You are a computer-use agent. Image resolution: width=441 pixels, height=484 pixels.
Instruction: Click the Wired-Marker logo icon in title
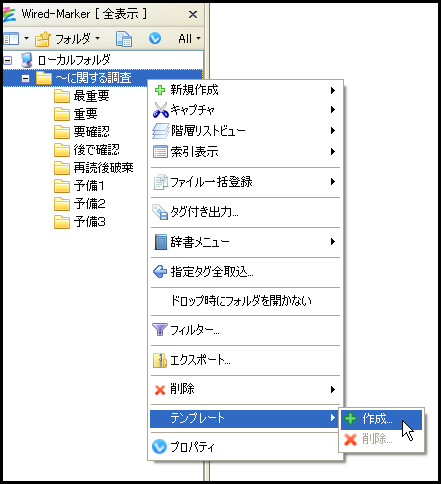pyautogui.click(x=9, y=14)
